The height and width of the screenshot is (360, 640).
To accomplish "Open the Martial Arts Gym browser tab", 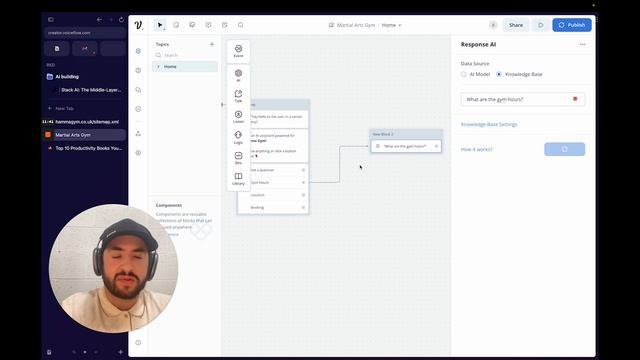I will tap(84, 135).
